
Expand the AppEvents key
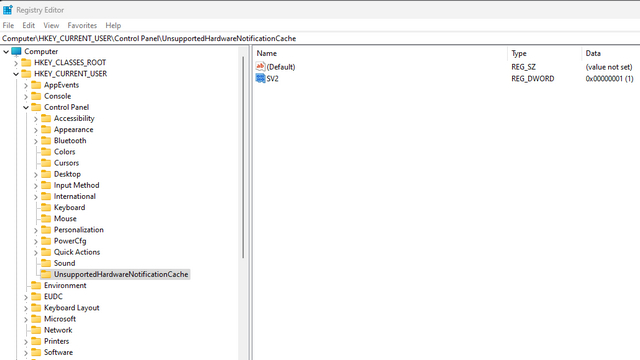tap(26, 85)
